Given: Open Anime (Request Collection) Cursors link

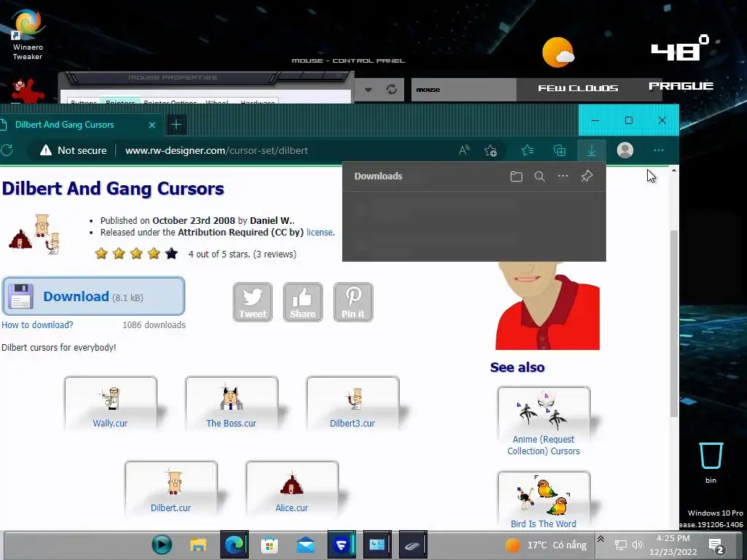Looking at the screenshot, I should pyautogui.click(x=543, y=446).
